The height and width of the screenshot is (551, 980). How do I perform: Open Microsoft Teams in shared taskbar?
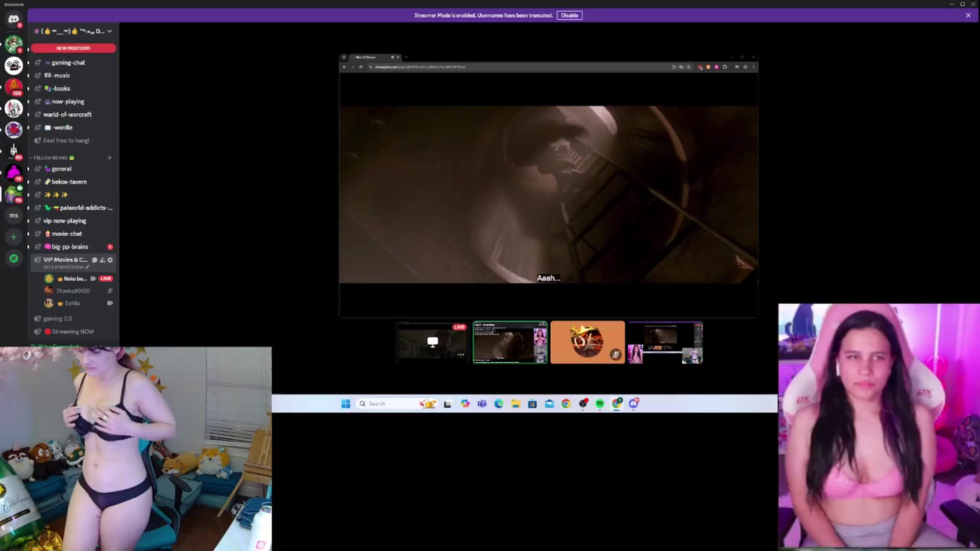point(482,404)
